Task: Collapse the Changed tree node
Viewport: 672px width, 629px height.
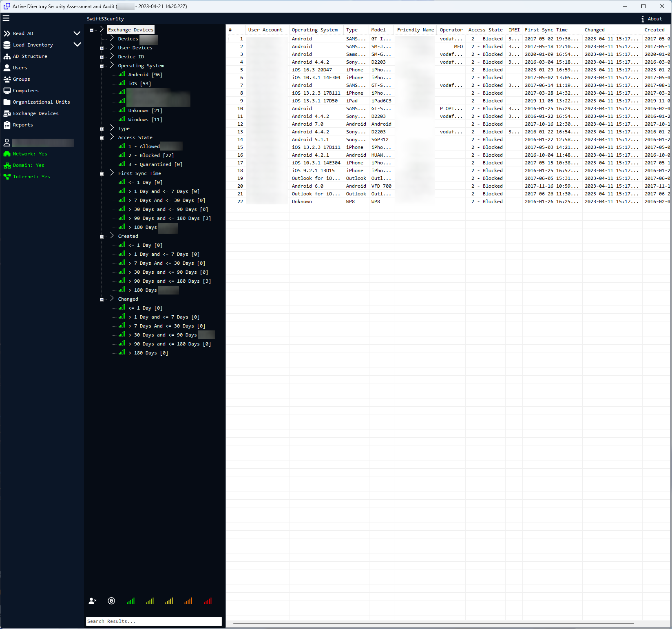Action: pos(102,299)
